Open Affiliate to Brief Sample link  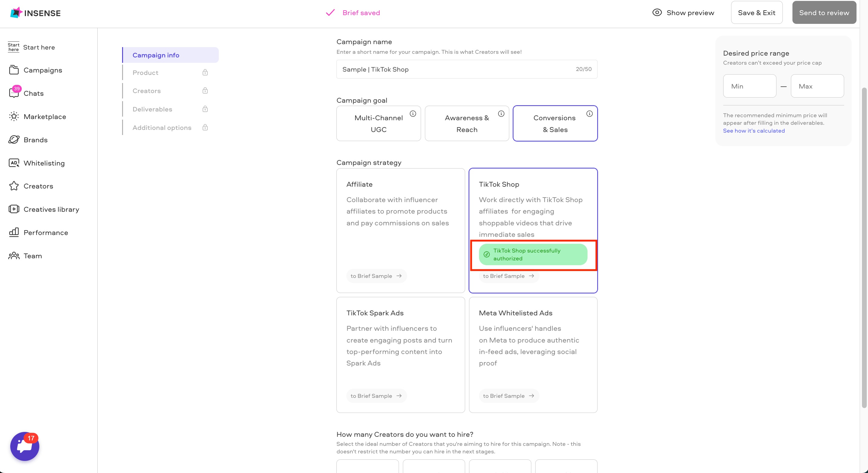pos(376,276)
